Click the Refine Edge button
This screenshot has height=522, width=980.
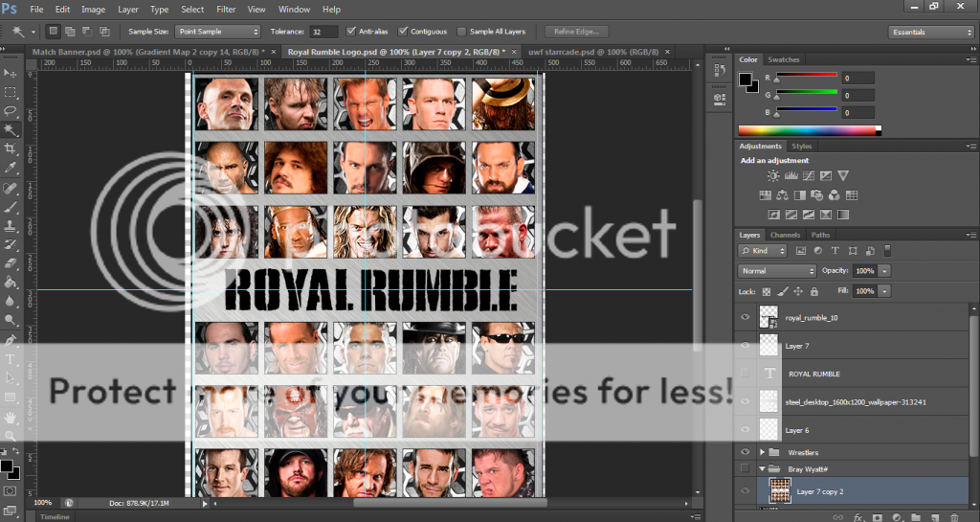click(x=576, y=32)
